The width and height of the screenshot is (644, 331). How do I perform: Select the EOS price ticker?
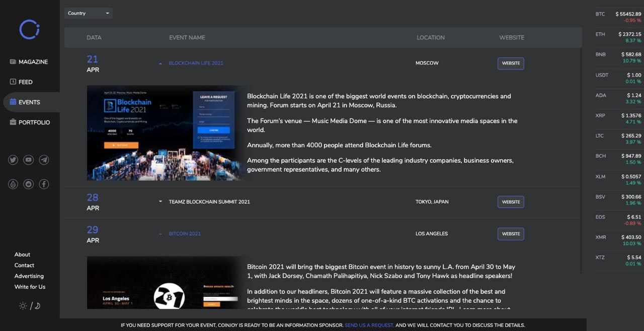click(618, 220)
